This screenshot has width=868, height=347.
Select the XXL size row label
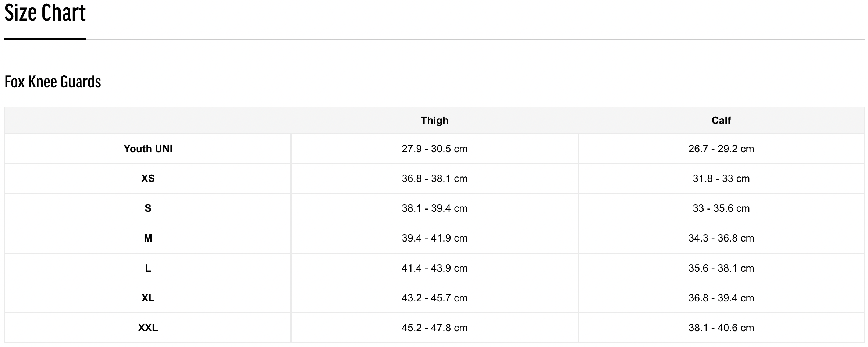pyautogui.click(x=148, y=328)
